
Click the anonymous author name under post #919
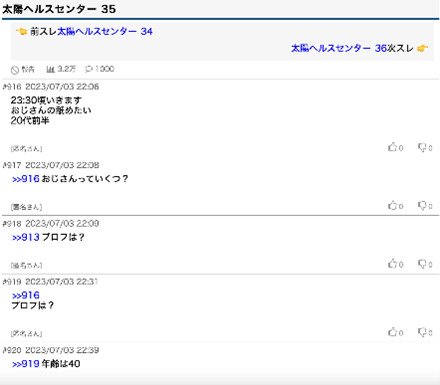click(x=26, y=333)
